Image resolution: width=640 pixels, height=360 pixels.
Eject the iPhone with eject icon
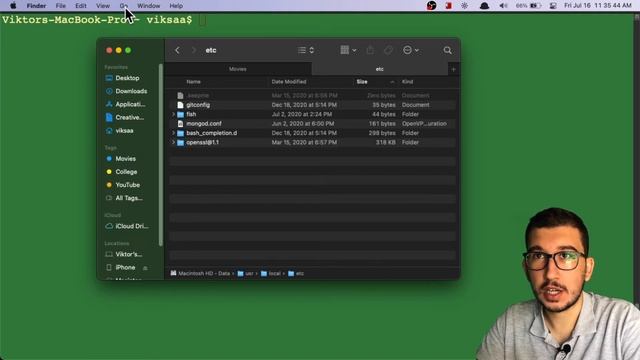coord(145,268)
